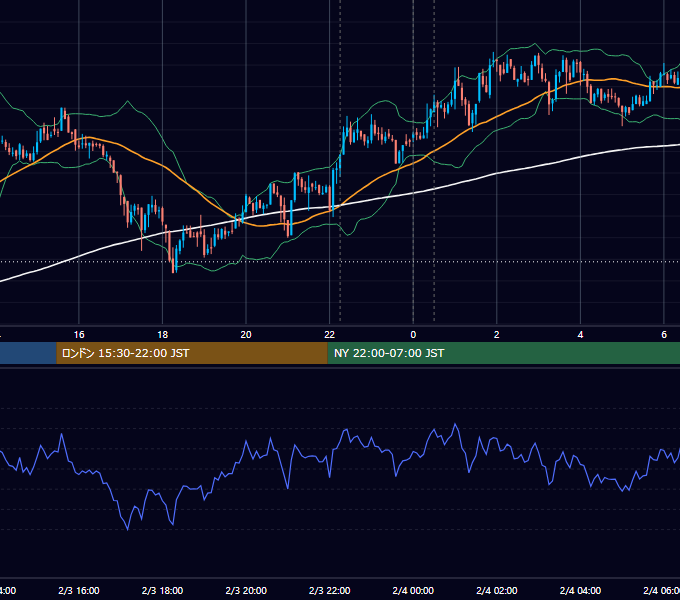Click the London 15:30-22:00 JST session bar

tap(192, 353)
